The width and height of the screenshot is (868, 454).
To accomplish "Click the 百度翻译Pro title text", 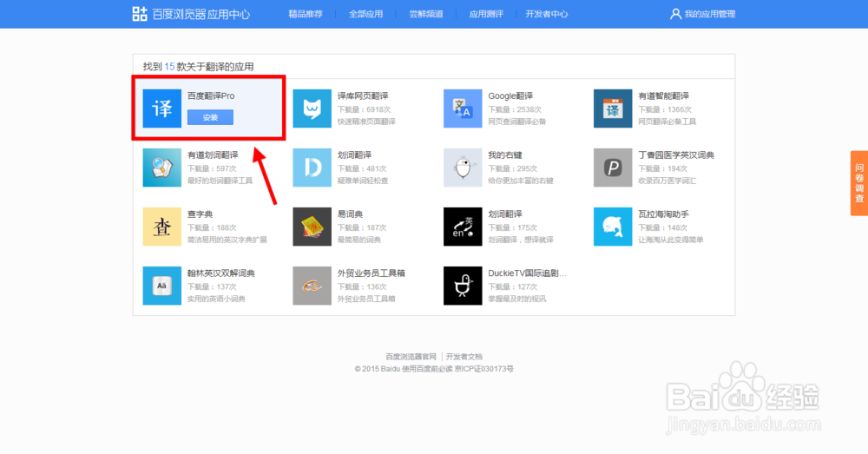I will coord(210,95).
